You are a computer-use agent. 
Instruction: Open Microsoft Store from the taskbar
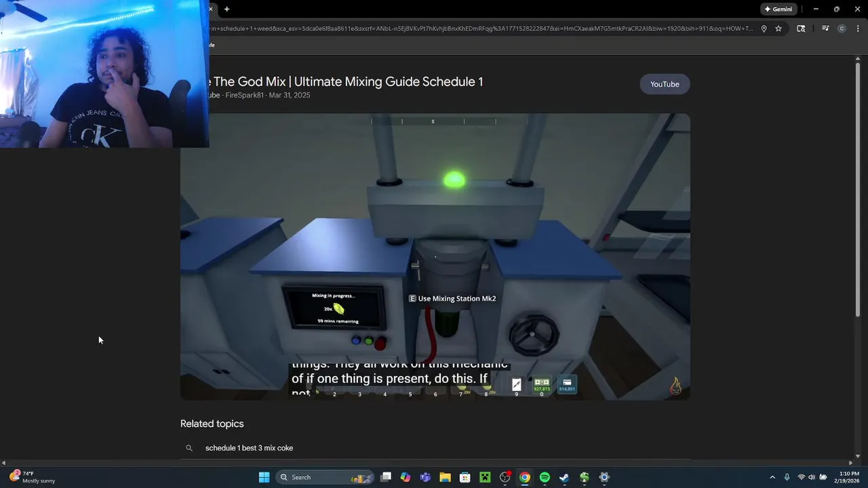coord(465,477)
